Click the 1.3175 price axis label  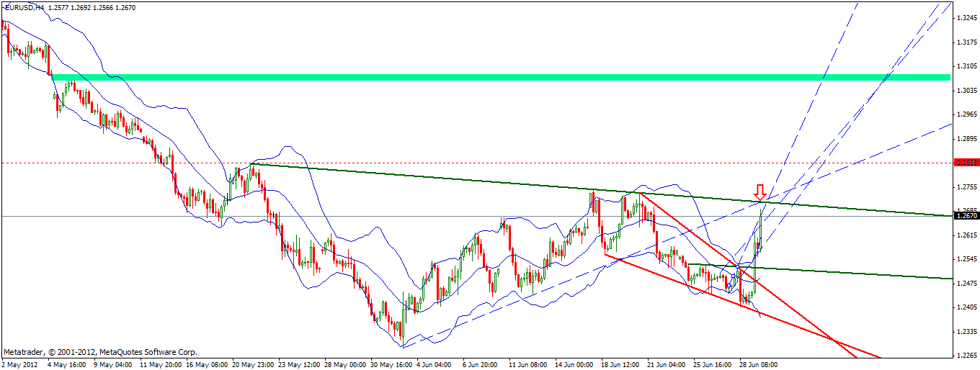pos(966,42)
